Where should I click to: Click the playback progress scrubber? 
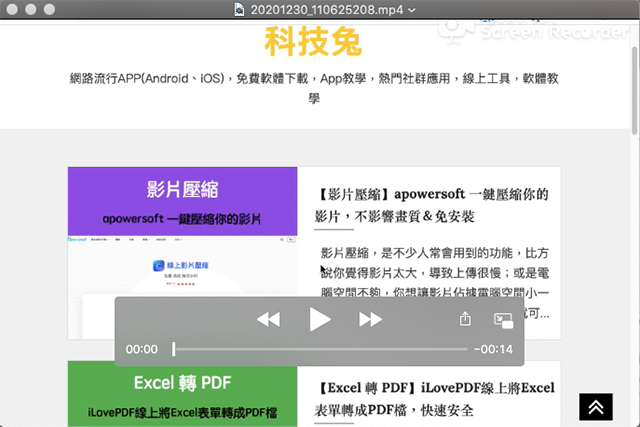click(x=320, y=349)
